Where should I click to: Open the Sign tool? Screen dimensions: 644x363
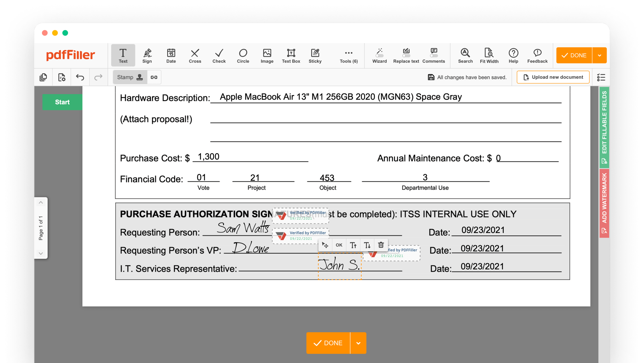click(147, 55)
